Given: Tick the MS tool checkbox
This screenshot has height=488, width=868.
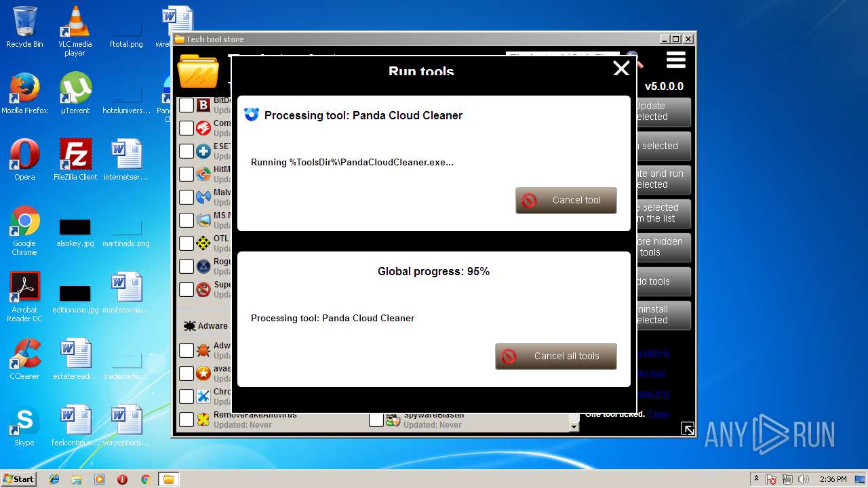Looking at the screenshot, I should click(186, 220).
